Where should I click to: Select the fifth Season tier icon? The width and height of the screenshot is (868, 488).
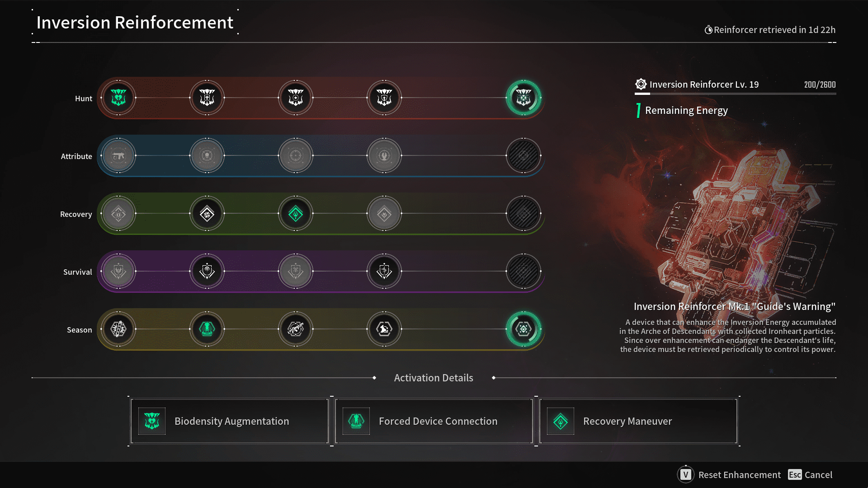(x=523, y=329)
